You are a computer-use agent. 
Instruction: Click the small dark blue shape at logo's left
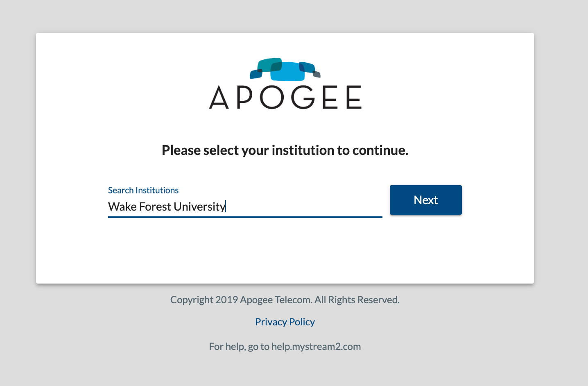click(256, 74)
